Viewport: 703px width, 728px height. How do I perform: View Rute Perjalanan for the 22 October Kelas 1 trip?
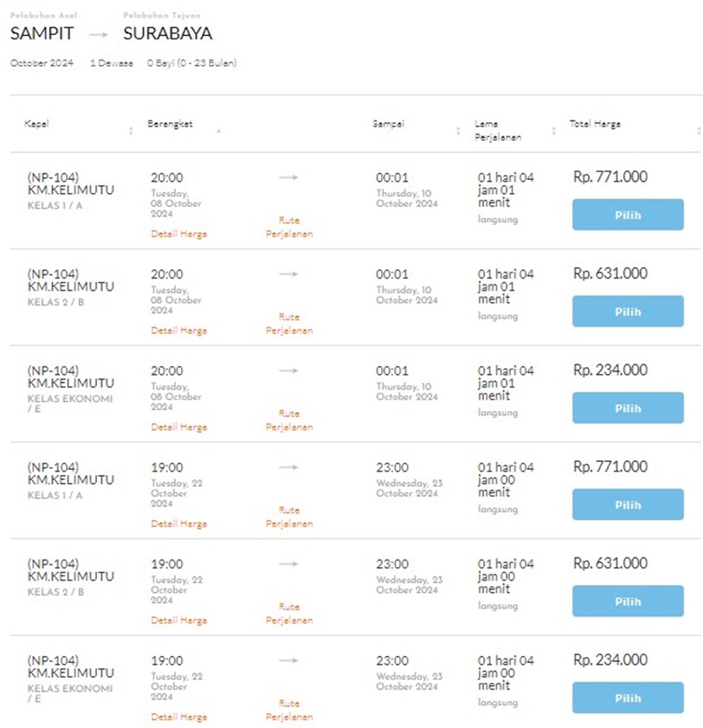click(289, 516)
